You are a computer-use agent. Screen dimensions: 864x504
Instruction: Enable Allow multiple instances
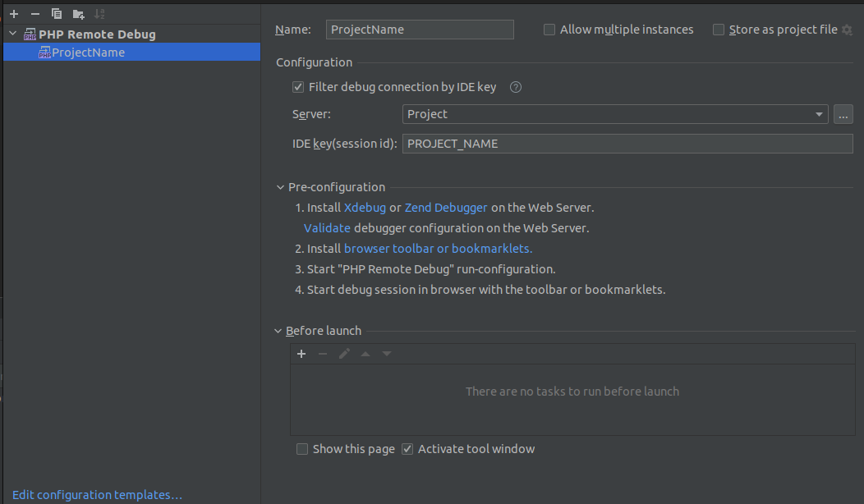[549, 29]
